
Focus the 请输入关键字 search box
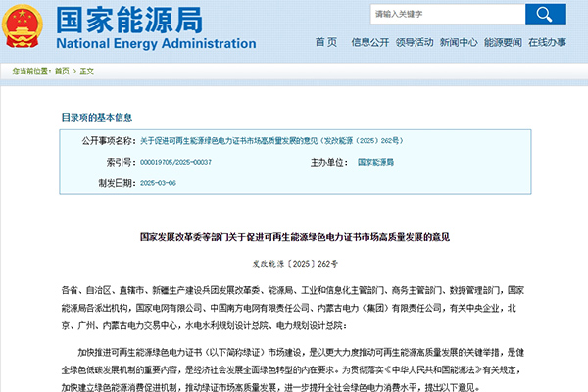pos(446,14)
